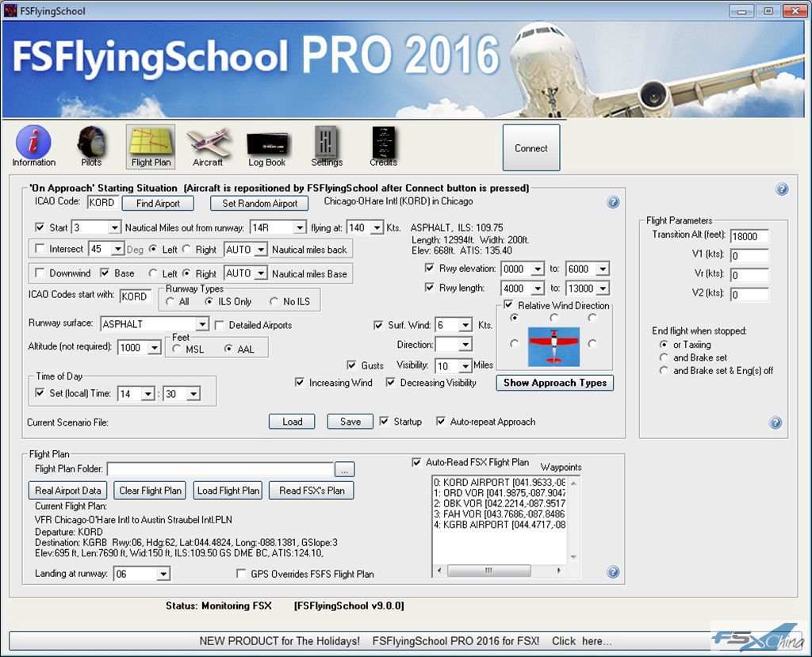Click the Load scenario button

(x=292, y=422)
